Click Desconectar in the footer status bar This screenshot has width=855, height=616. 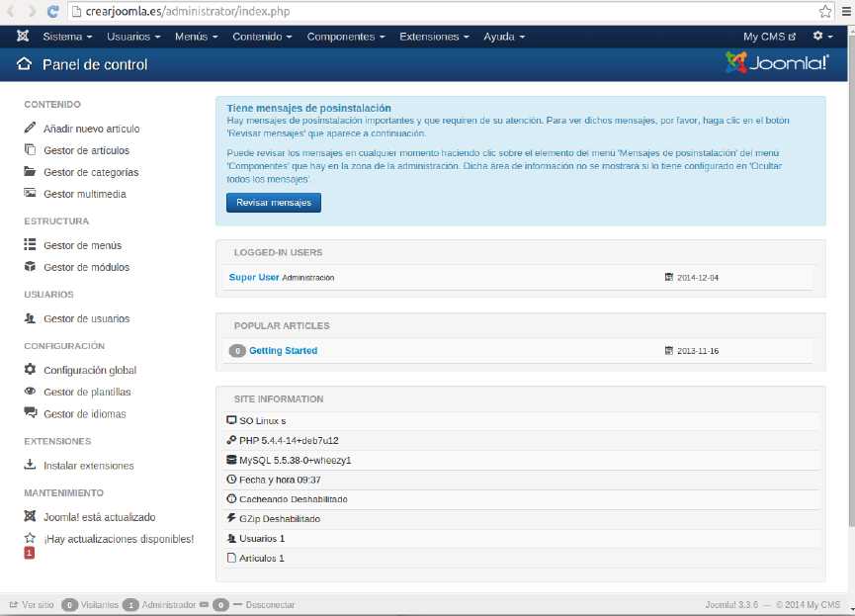point(270,604)
